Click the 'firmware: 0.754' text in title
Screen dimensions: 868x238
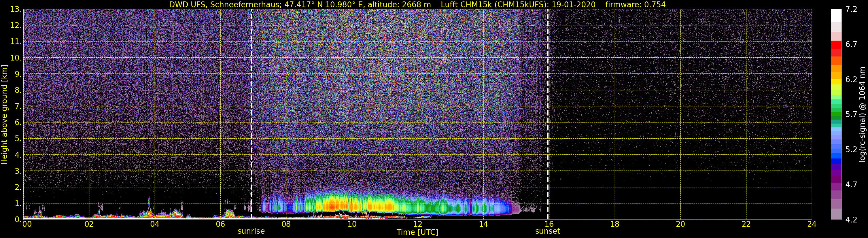tap(636, 5)
